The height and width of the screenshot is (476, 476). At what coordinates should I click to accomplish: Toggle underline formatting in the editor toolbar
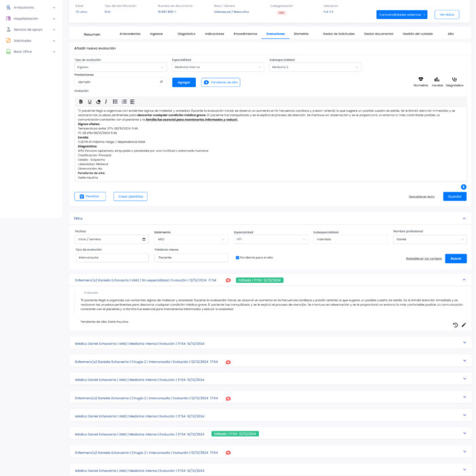pos(90,101)
